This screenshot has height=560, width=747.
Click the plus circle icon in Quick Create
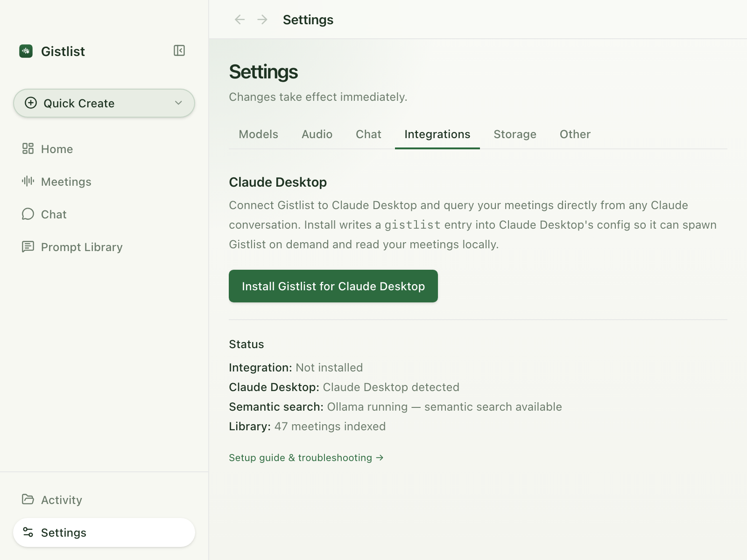coord(31,103)
